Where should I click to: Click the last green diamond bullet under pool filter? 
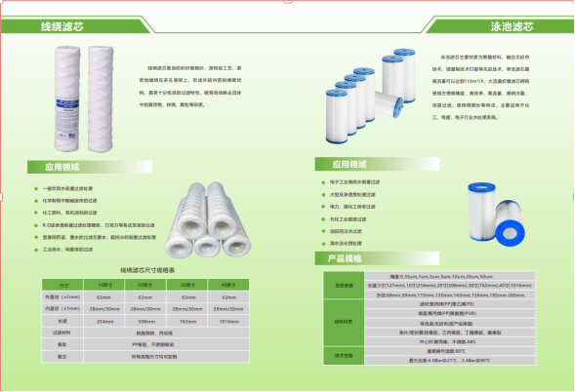coord(323,244)
